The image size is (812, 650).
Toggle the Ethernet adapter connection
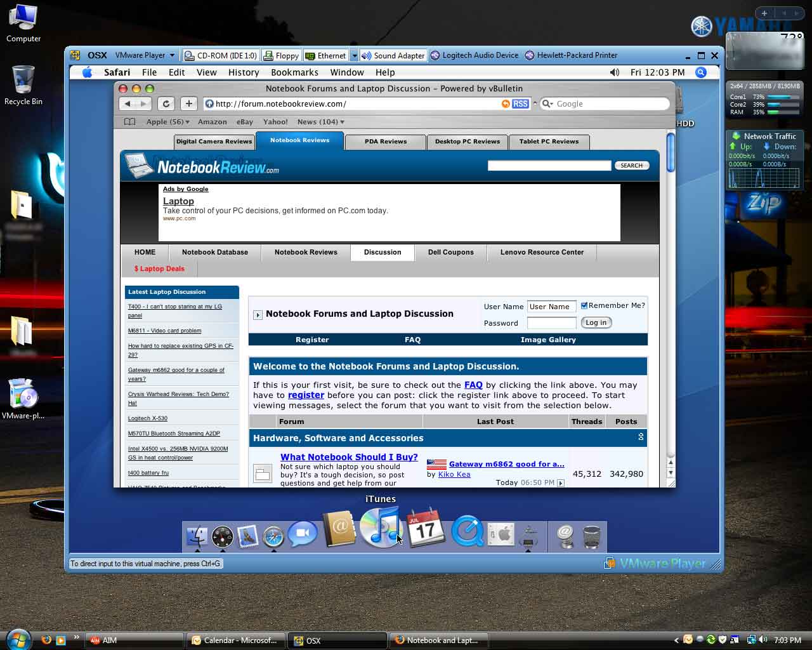[326, 55]
